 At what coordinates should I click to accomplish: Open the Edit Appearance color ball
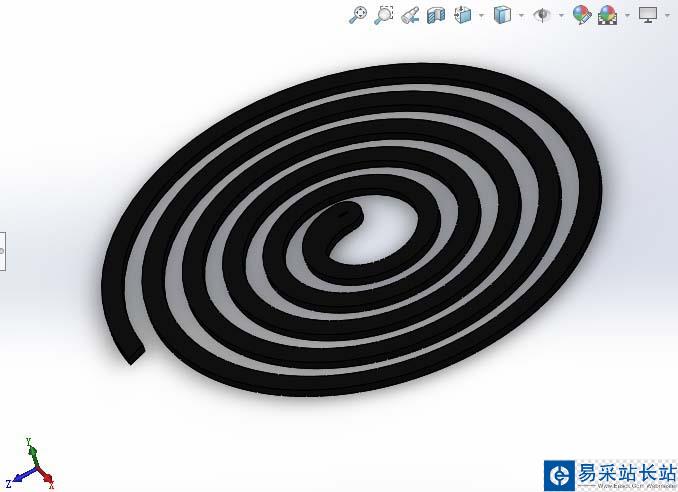pyautogui.click(x=582, y=15)
